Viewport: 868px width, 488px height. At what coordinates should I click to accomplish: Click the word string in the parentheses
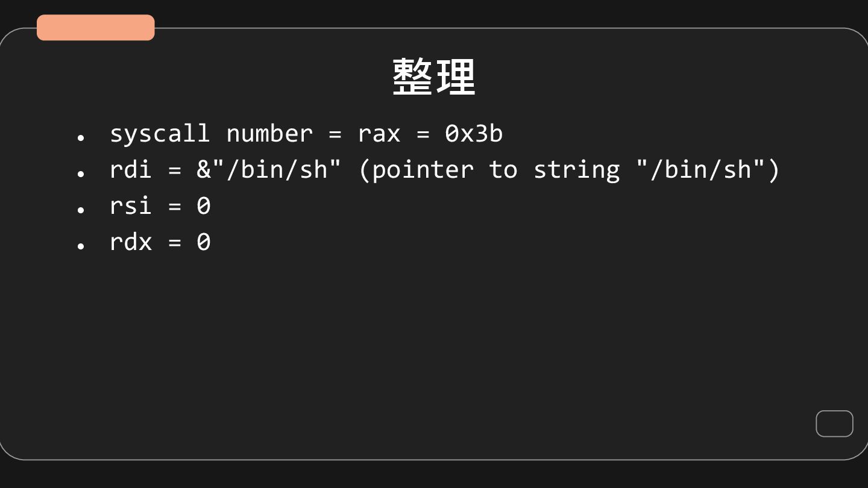pos(576,170)
